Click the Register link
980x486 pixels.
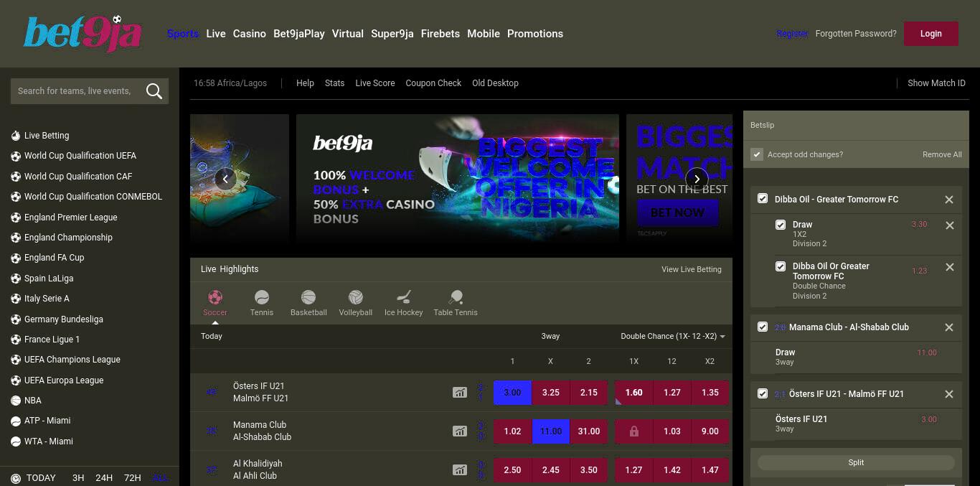point(792,34)
